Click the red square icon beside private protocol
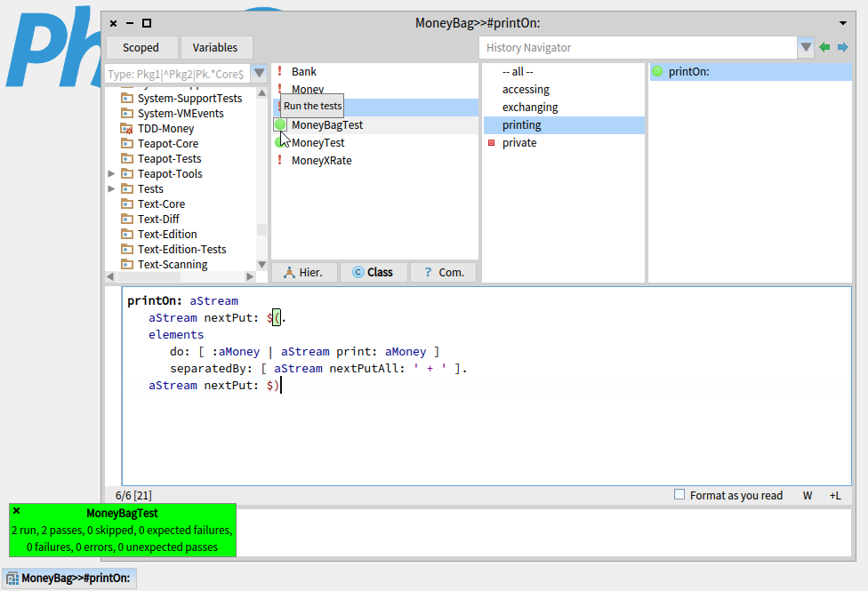The height and width of the screenshot is (591, 868). coord(491,143)
